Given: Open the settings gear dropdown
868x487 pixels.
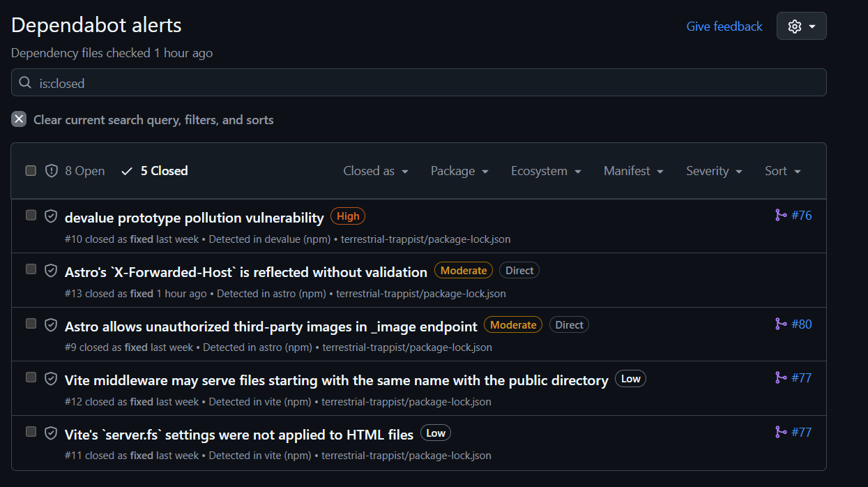Looking at the screenshot, I should click(801, 27).
